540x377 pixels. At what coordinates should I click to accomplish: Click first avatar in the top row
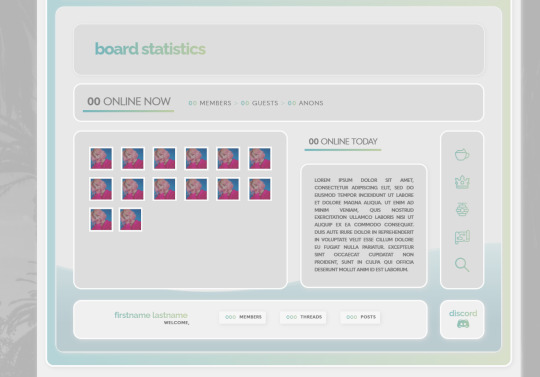101,158
